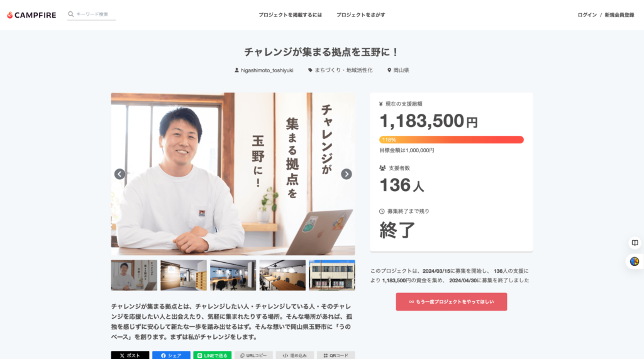This screenshot has width=644, height=359.
Task: Click the もう一度プロジェクトをやってほしい button
Action: [x=452, y=302]
